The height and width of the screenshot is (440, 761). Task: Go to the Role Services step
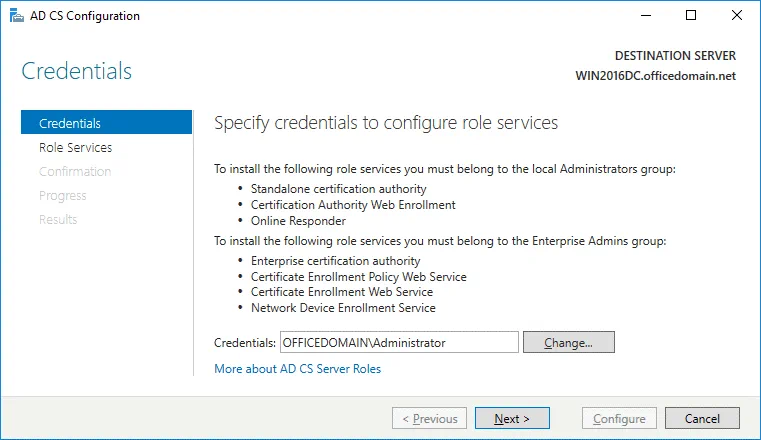75,147
